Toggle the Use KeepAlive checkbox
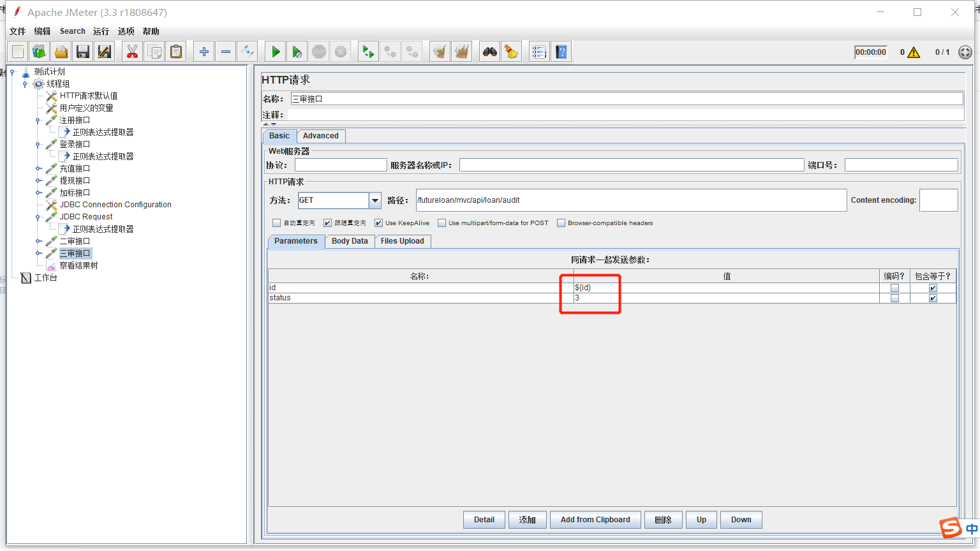Viewport: 980px width, 551px height. [x=378, y=223]
